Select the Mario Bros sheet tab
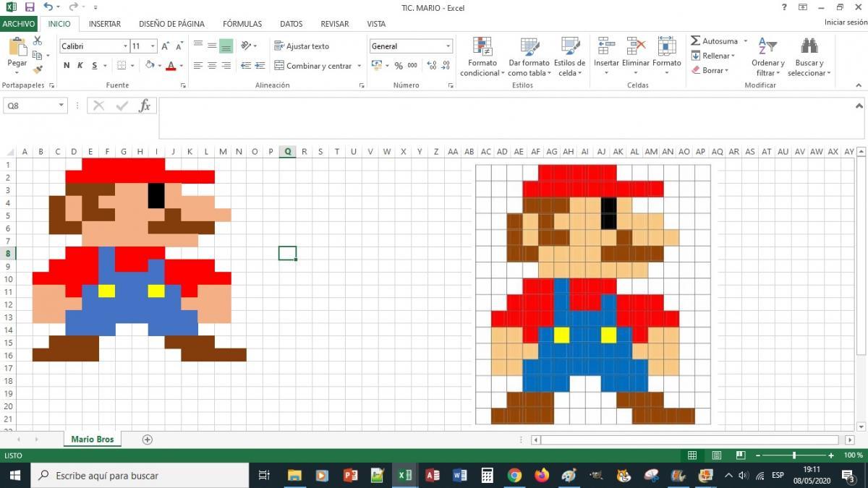This screenshot has height=488, width=868. (93, 440)
